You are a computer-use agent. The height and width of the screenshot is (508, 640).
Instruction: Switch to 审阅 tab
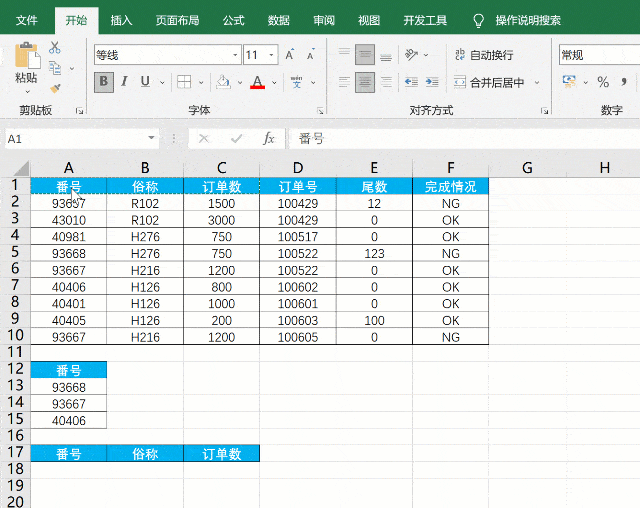[x=324, y=20]
